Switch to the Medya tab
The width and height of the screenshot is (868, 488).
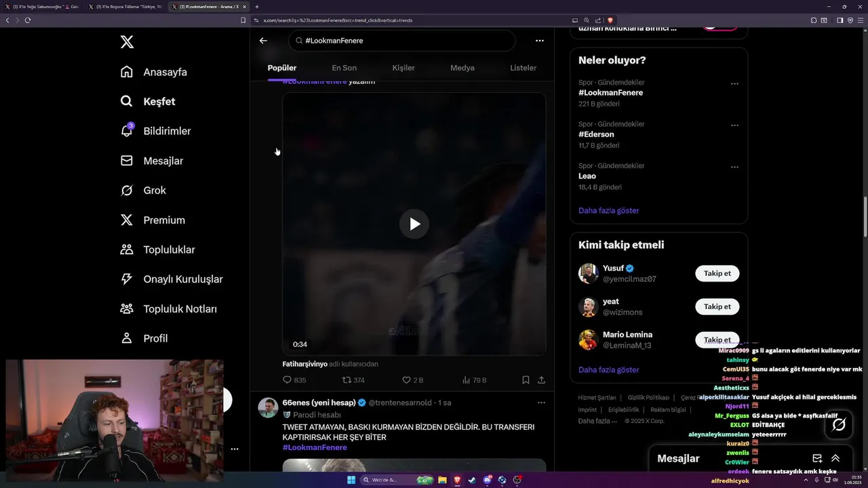point(462,68)
